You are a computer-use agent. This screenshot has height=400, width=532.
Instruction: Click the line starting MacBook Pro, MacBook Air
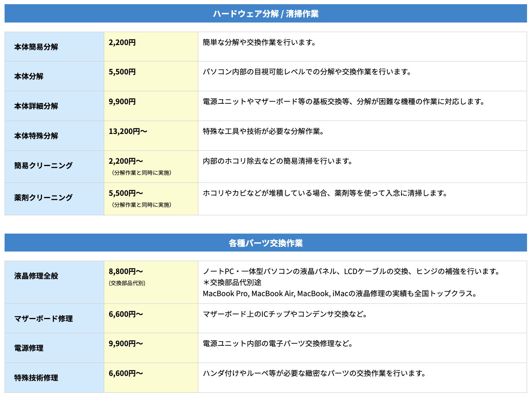coord(340,294)
